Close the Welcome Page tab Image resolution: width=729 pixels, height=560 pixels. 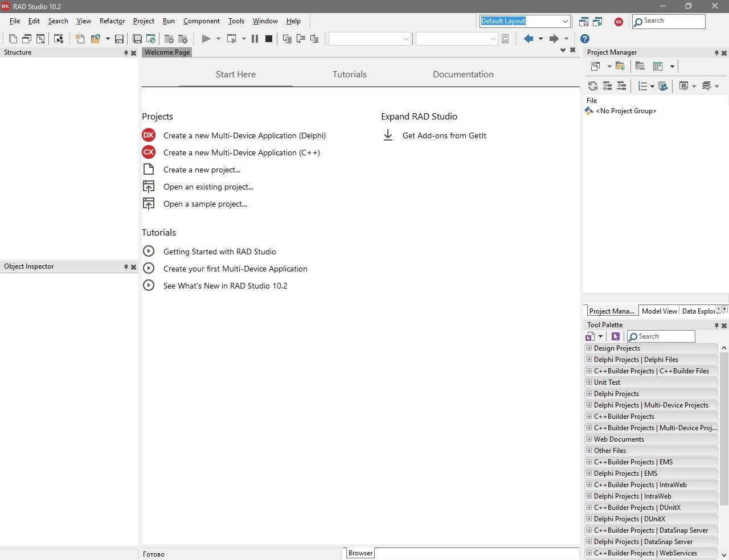pos(573,50)
